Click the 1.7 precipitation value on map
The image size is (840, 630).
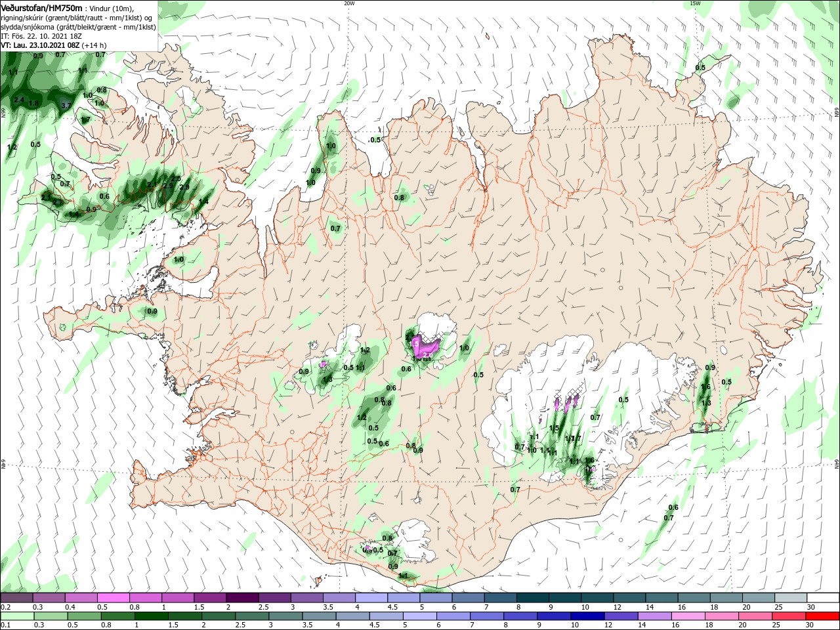click(x=85, y=119)
